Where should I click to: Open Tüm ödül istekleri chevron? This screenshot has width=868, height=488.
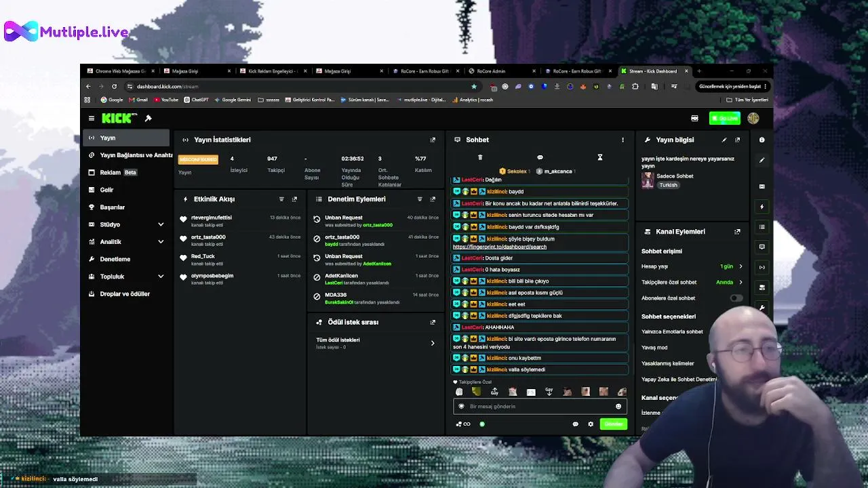coord(433,344)
